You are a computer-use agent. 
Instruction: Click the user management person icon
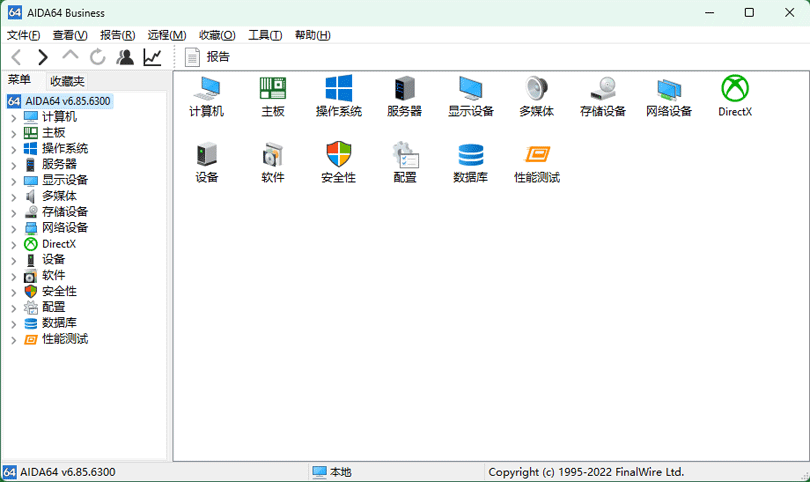pyautogui.click(x=124, y=57)
